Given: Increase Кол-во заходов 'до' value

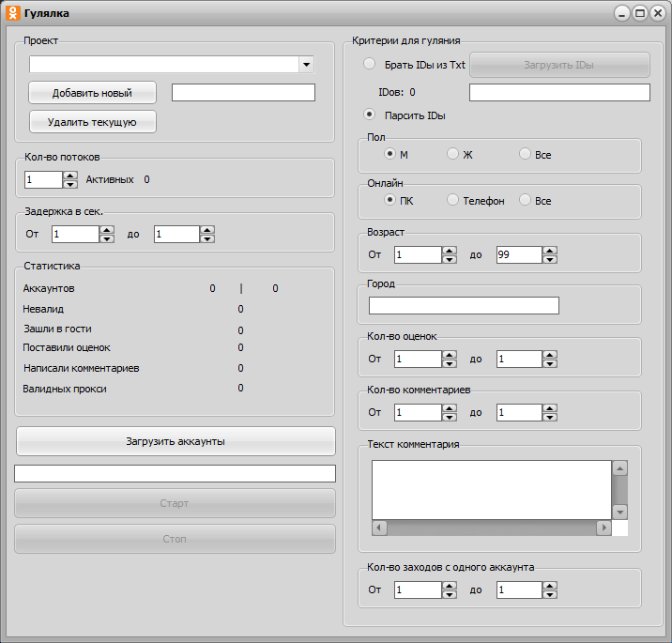Looking at the screenshot, I should pos(550,585).
